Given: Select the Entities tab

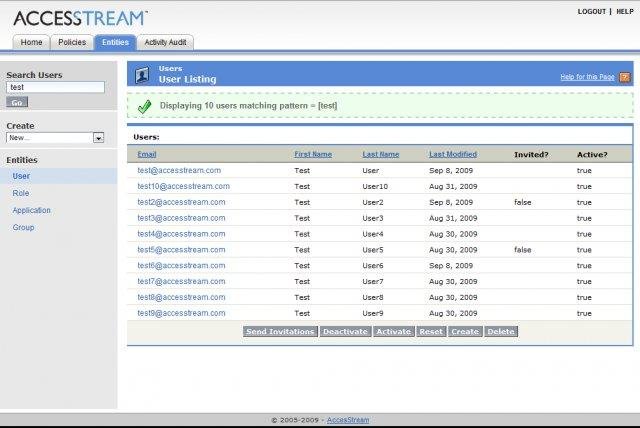Looking at the screenshot, I should 115,42.
